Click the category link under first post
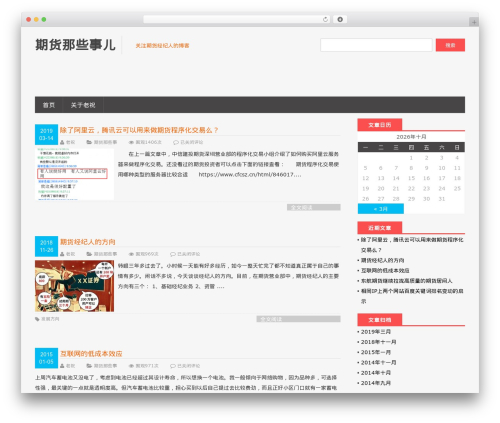Screen dimensions: 500x423 [105, 142]
